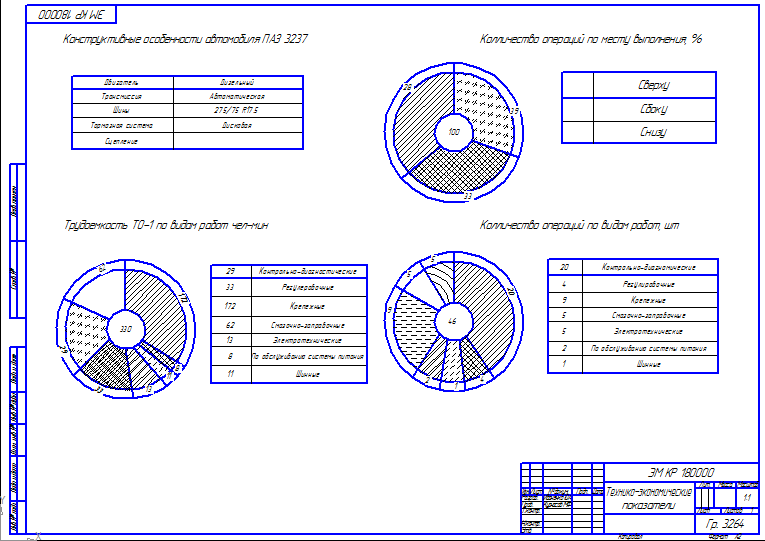Click the 'Дисковая' table cell

[x=238, y=125]
